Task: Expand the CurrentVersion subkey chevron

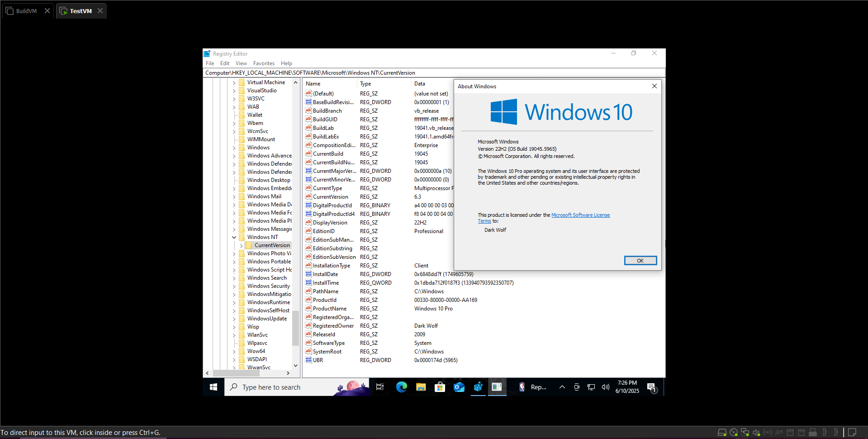Action: 241,245
